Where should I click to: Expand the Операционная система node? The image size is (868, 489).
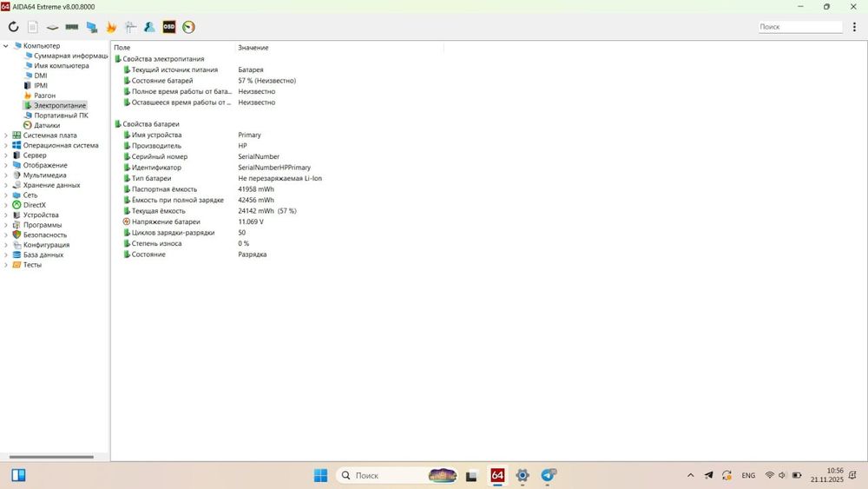[5, 146]
